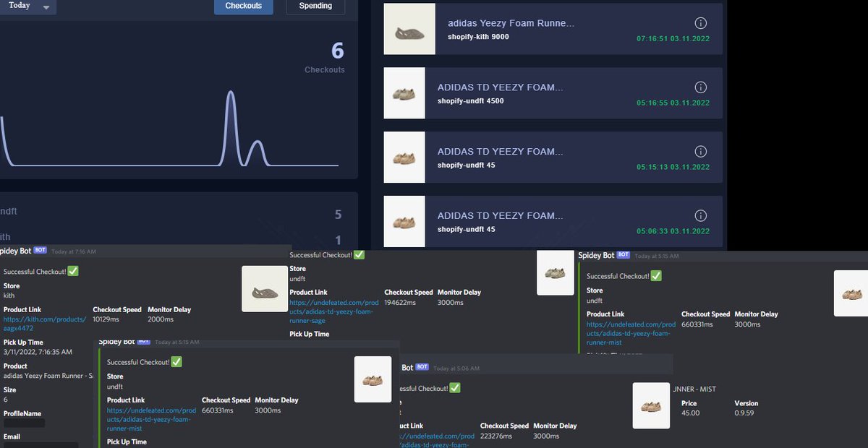The height and width of the screenshot is (448, 868).
Task: Click green checkmark in the kith checkout message
Action: point(72,271)
